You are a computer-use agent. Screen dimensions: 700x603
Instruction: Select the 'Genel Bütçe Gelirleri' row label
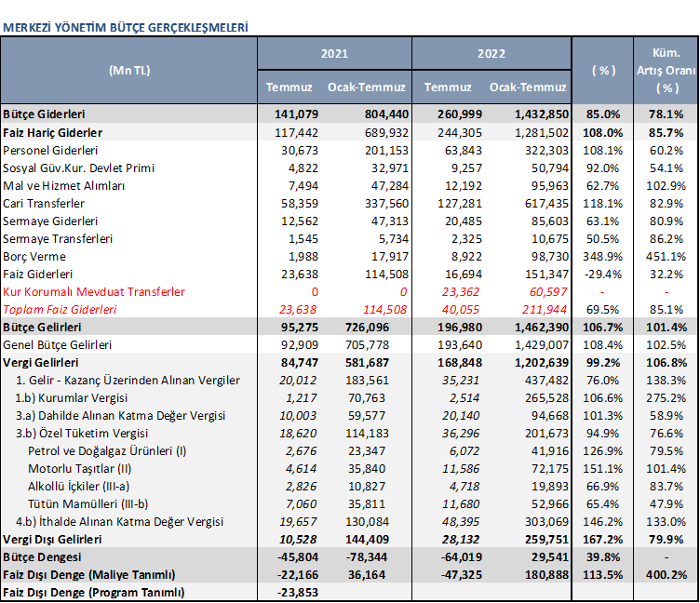[x=57, y=345]
